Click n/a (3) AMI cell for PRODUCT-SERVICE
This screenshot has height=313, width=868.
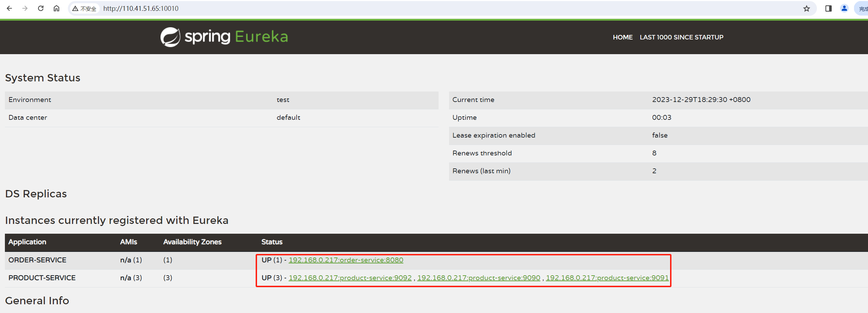click(131, 278)
